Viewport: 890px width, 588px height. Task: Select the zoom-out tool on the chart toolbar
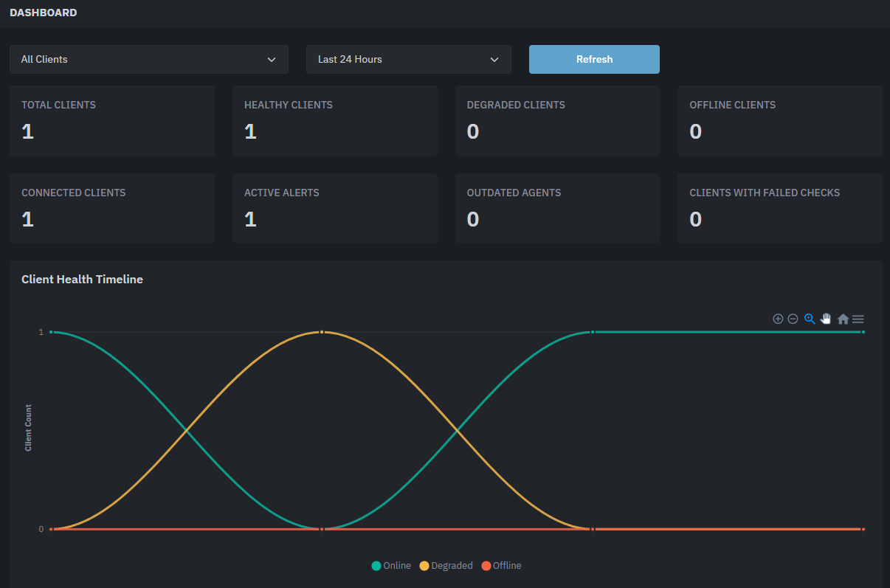coord(793,319)
